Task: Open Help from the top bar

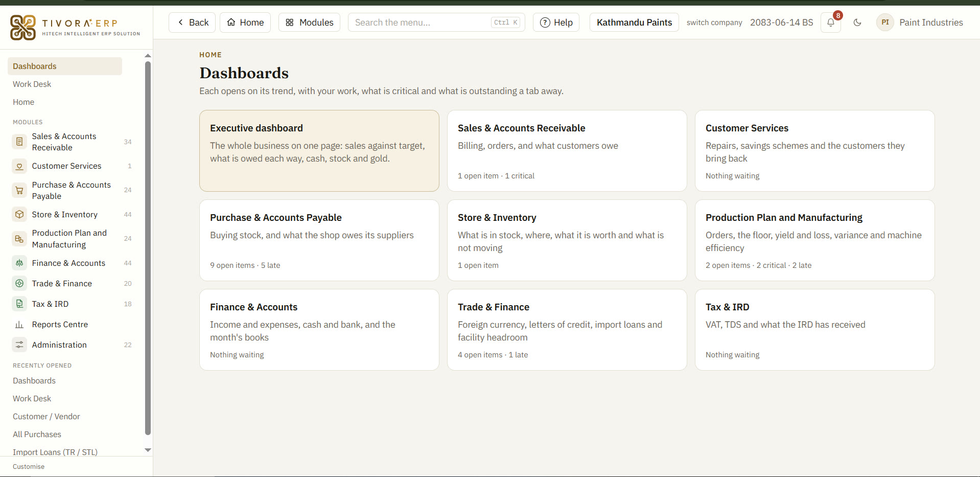Action: [556, 22]
